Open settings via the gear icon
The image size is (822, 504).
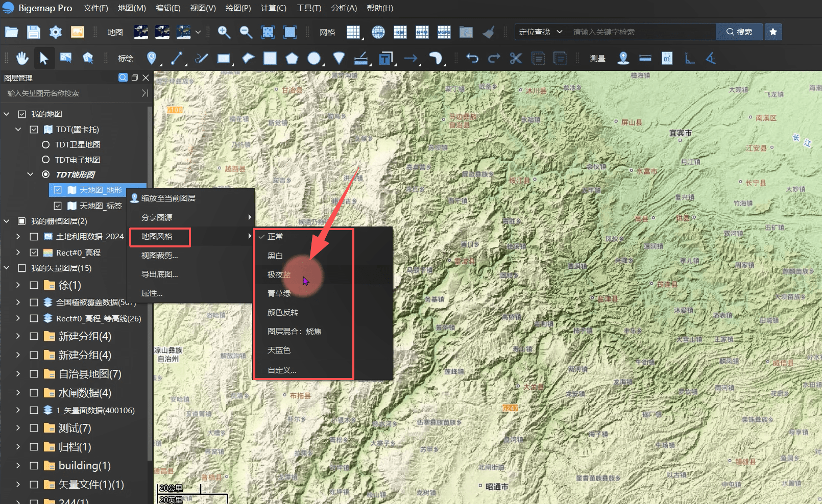[x=56, y=32]
